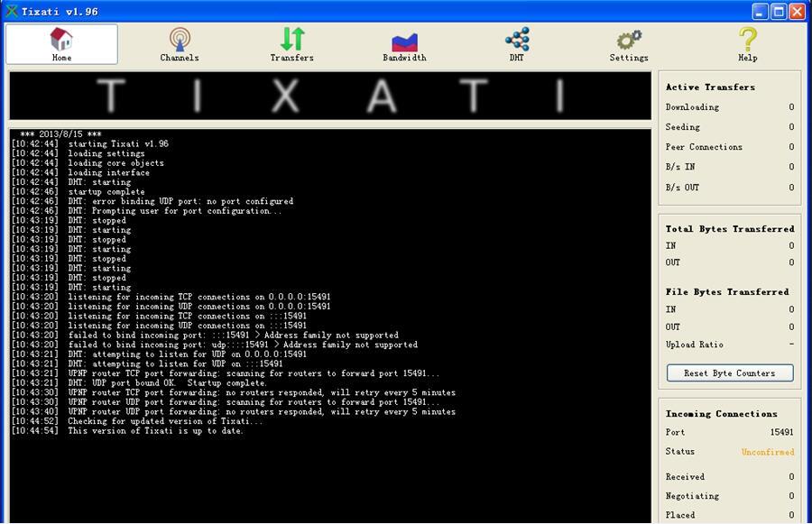Open the Channels view icon
The image size is (812, 524).
[179, 42]
